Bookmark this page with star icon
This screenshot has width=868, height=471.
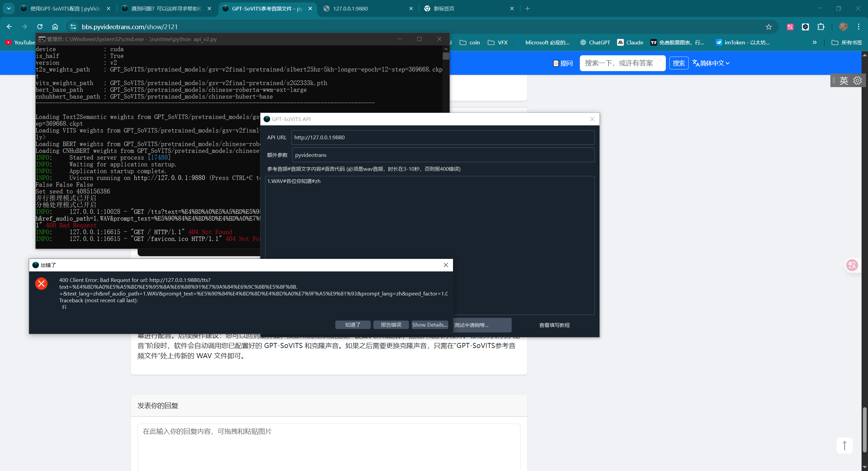pos(769,27)
